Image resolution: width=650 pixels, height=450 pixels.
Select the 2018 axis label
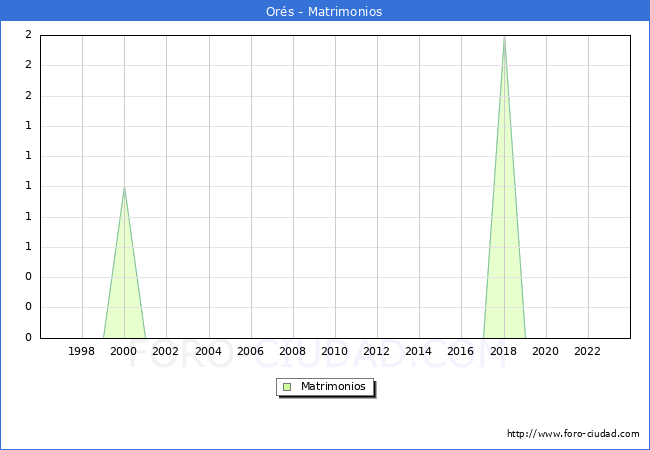click(503, 351)
